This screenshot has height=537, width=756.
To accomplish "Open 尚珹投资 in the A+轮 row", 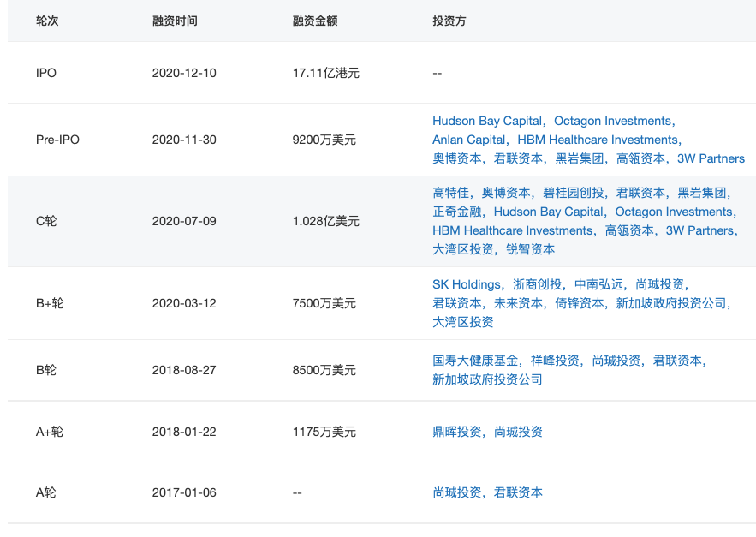I will pyautogui.click(x=518, y=432).
